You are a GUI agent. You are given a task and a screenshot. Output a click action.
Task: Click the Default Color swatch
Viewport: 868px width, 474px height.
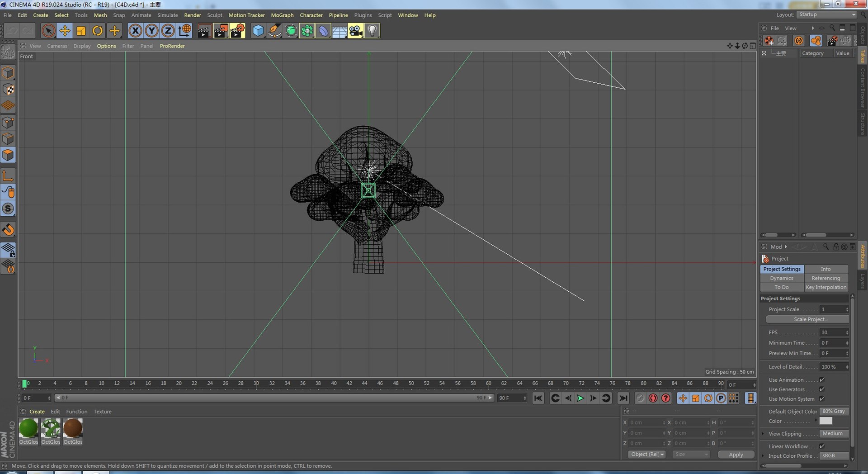tap(826, 421)
